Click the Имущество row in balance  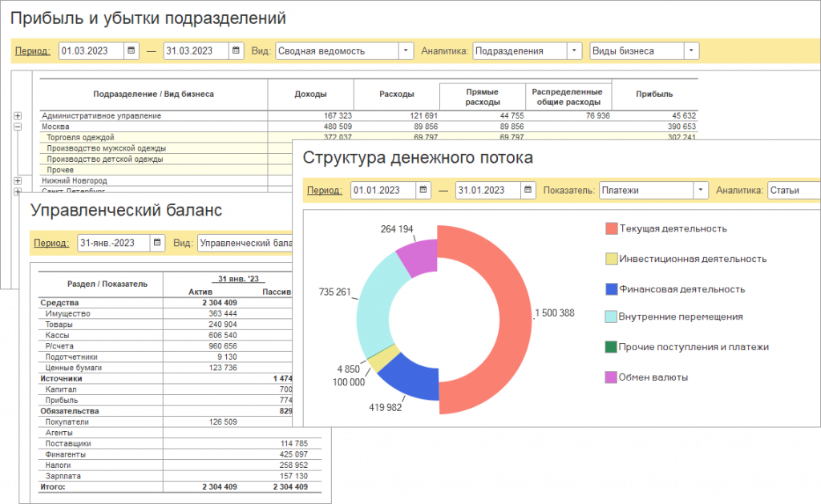pyautogui.click(x=165, y=313)
